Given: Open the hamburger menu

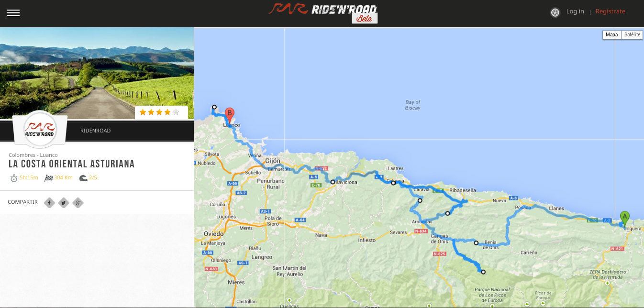Looking at the screenshot, I should [x=13, y=13].
